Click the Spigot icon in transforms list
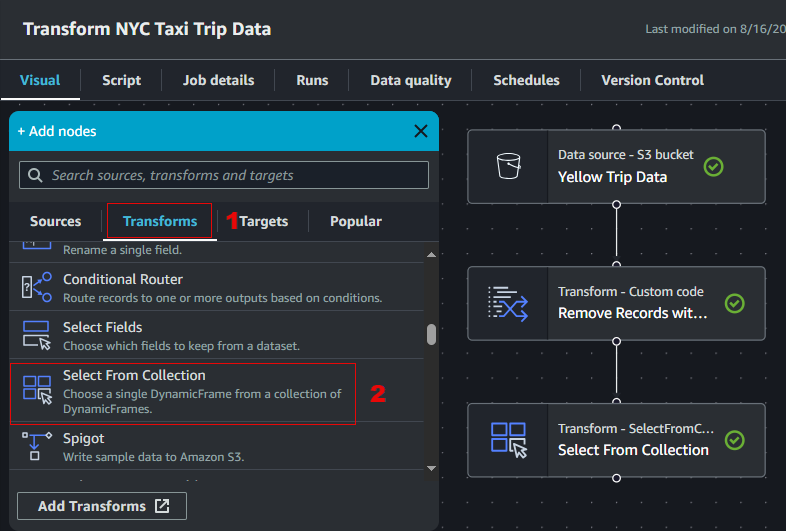The width and height of the screenshot is (786, 531). click(x=37, y=446)
